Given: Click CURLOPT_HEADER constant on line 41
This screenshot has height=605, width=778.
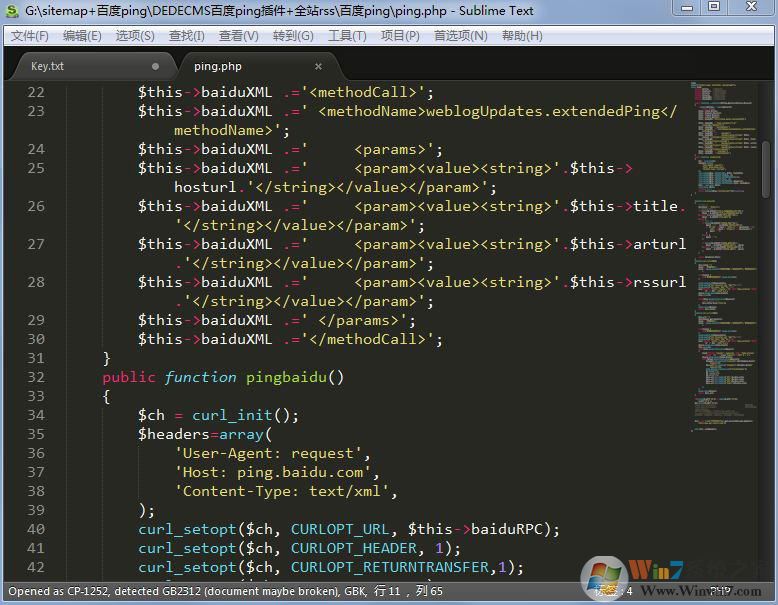Looking at the screenshot, I should tap(354, 548).
